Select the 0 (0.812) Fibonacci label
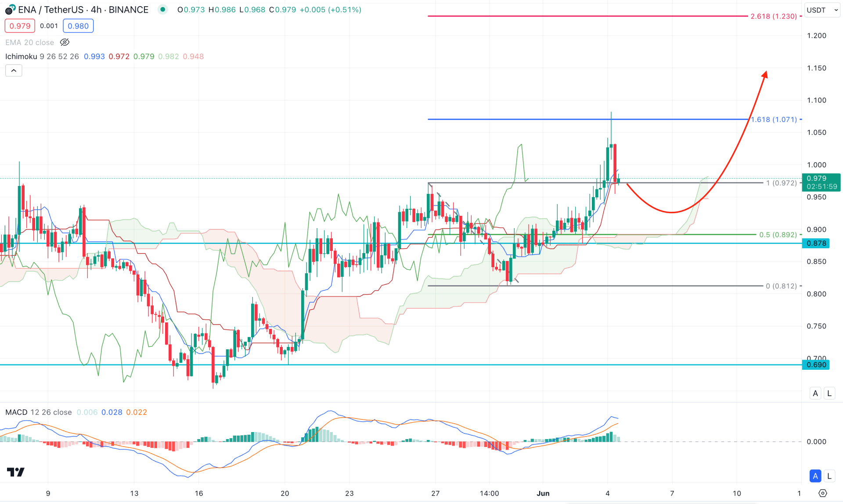Image resolution: width=843 pixels, height=504 pixels. pyautogui.click(x=782, y=286)
